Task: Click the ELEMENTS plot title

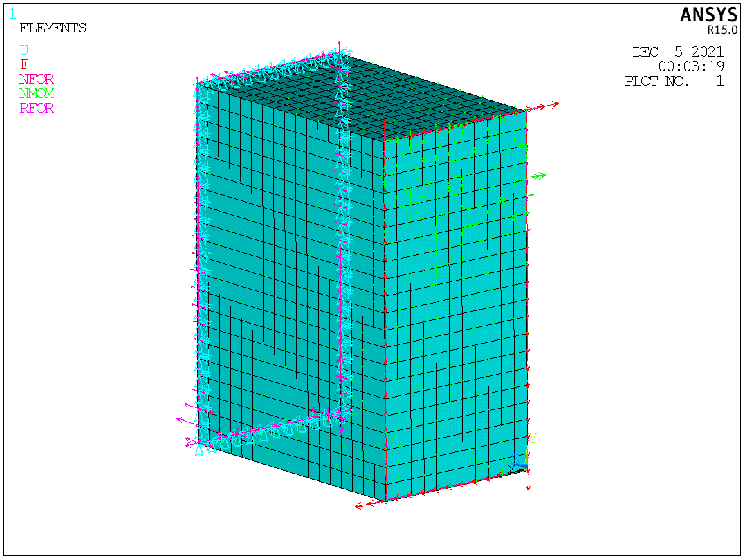Action: pos(53,28)
